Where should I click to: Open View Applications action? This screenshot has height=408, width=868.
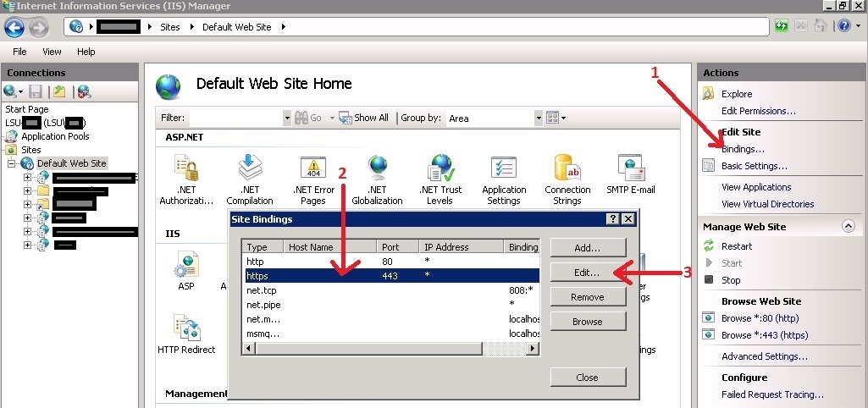[x=756, y=187]
